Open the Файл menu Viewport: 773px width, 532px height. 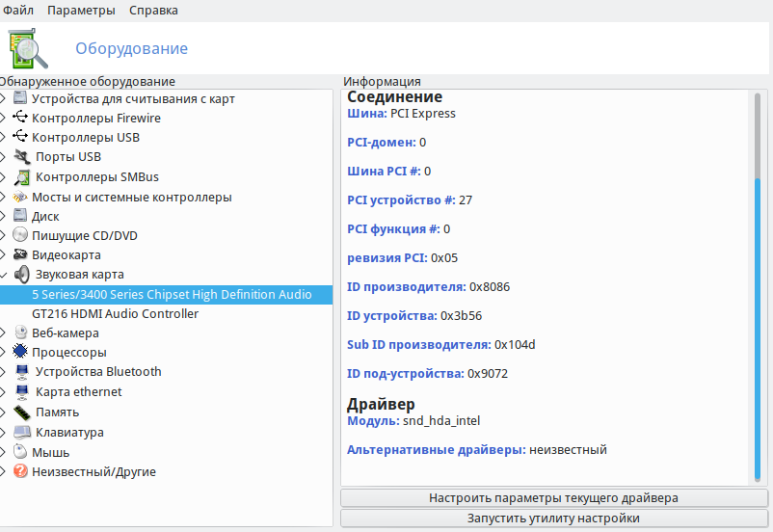tap(18, 10)
